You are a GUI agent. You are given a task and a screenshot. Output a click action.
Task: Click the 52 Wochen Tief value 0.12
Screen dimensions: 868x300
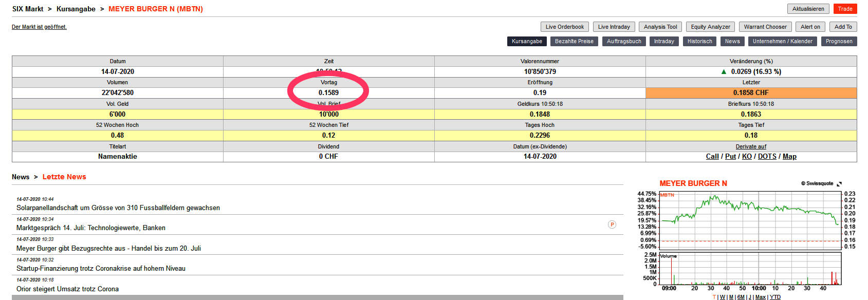tap(329, 135)
